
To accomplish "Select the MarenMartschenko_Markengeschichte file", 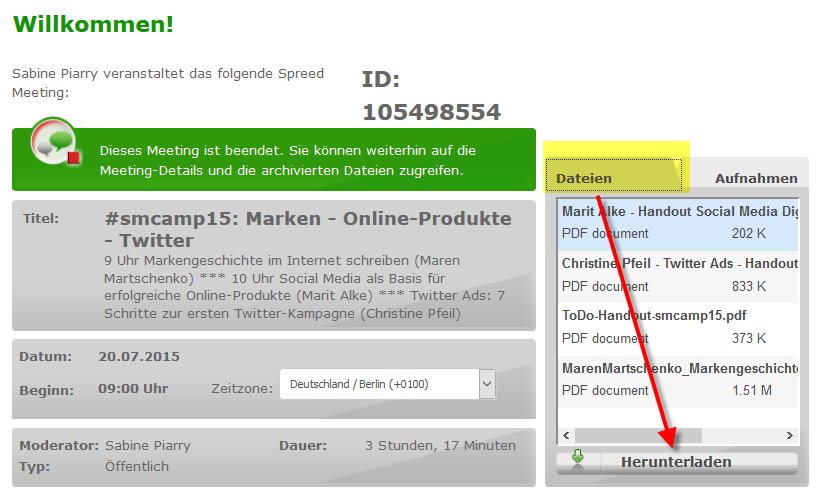I will click(678, 380).
